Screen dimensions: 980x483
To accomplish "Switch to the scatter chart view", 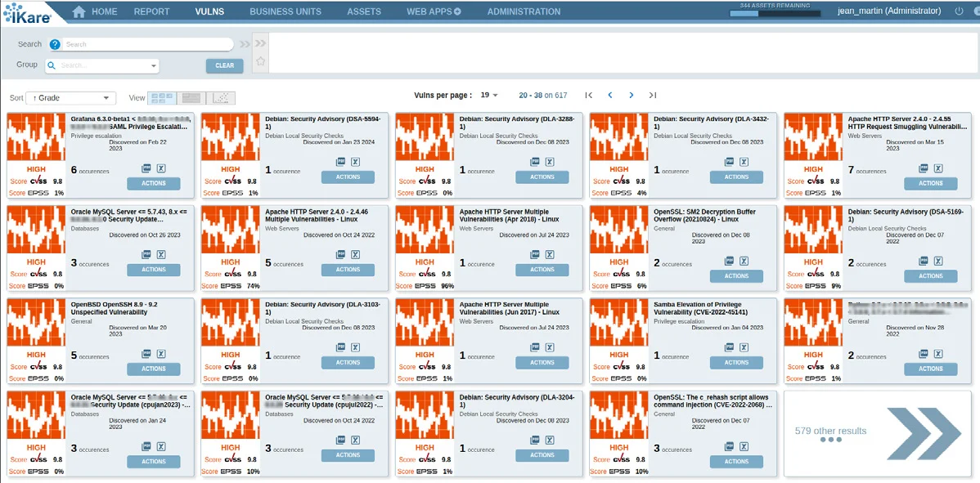I will (x=221, y=98).
